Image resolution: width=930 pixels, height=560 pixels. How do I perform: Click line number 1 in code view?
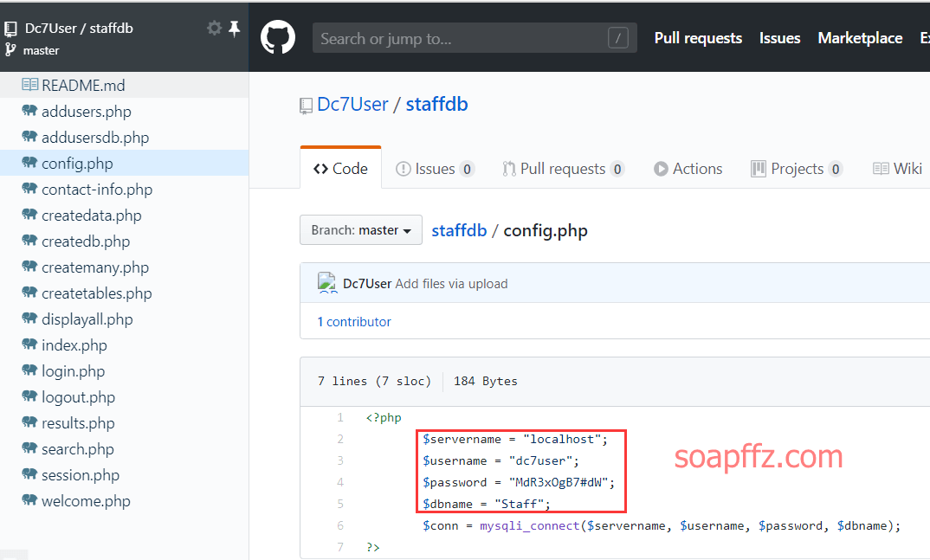click(339, 418)
